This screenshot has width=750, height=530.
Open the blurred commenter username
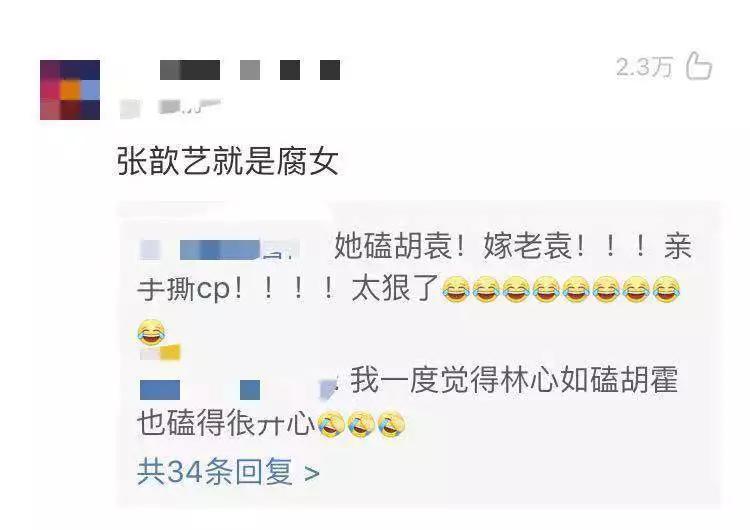point(250,70)
